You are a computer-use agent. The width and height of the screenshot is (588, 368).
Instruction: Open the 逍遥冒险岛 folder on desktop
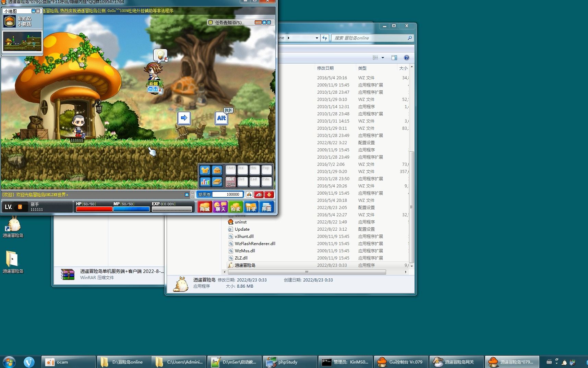(x=13, y=262)
